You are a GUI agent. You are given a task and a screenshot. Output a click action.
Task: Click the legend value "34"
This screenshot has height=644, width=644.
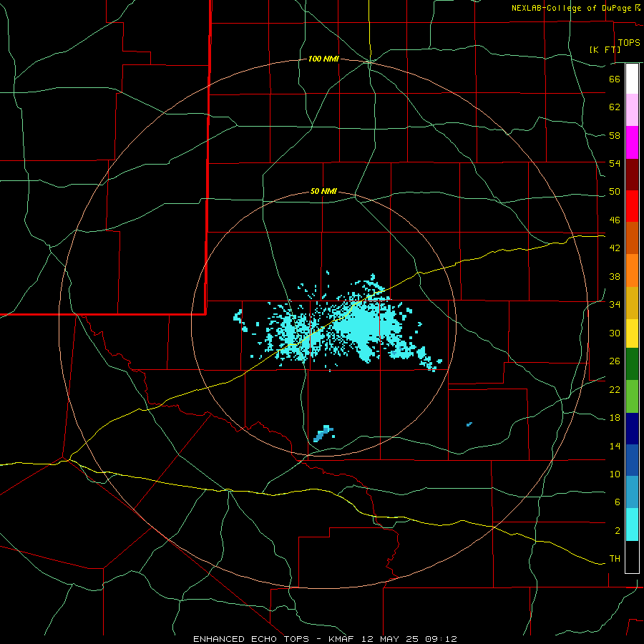(x=615, y=305)
